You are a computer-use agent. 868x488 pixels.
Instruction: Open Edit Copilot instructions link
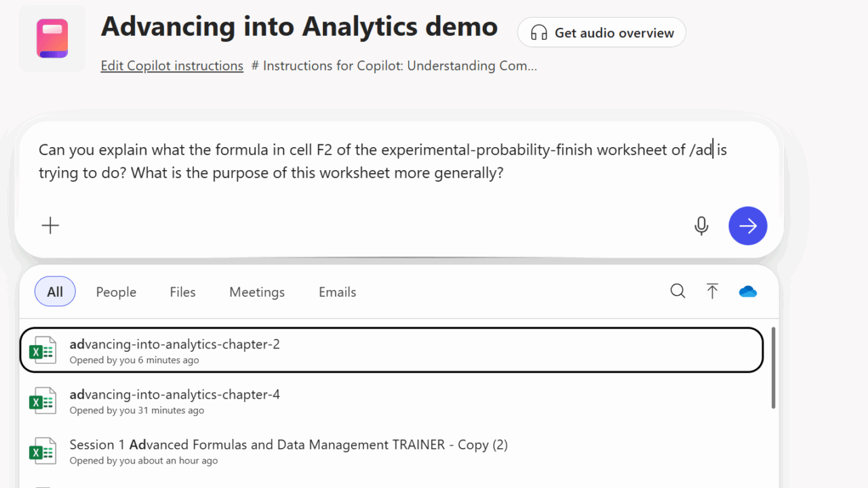172,66
